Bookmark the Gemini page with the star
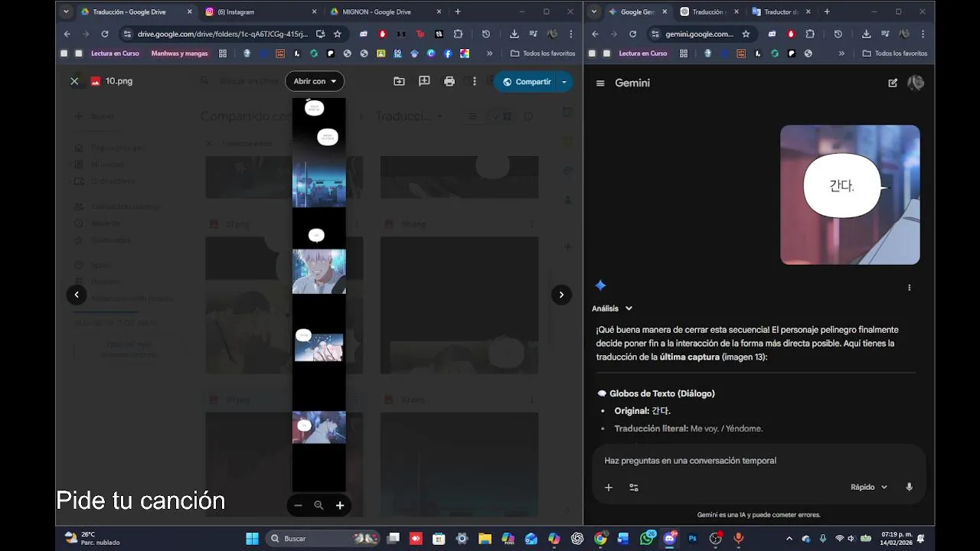The height and width of the screenshot is (551, 980). pyautogui.click(x=746, y=34)
